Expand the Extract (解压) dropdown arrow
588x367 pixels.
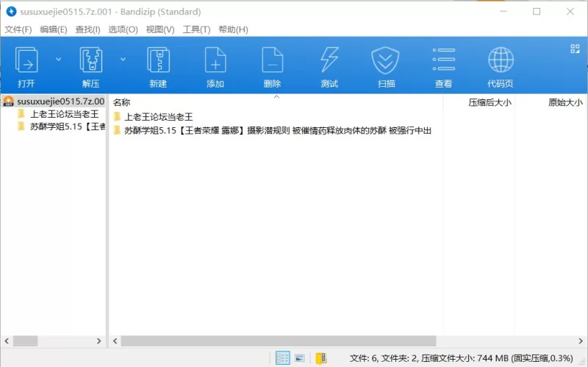(x=123, y=60)
